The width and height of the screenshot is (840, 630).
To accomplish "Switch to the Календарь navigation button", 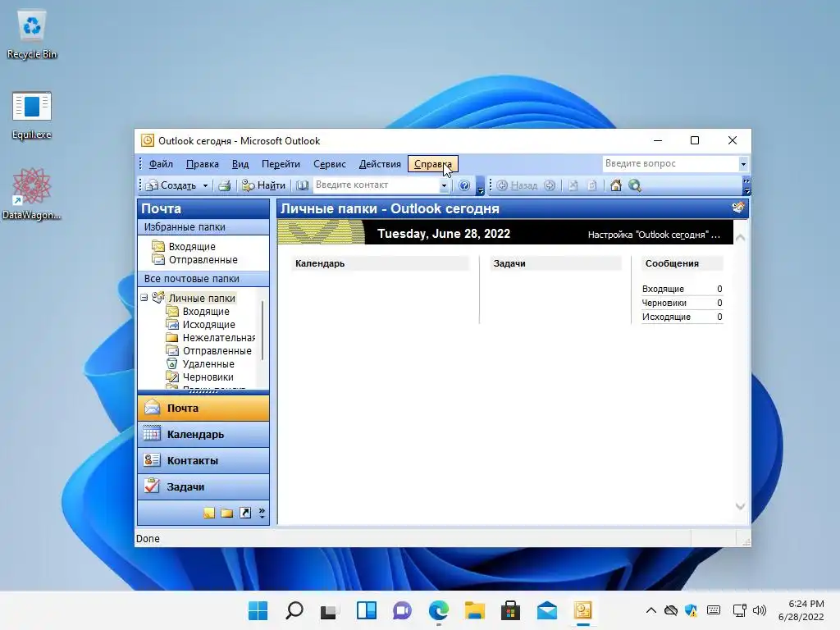I will click(x=203, y=435).
